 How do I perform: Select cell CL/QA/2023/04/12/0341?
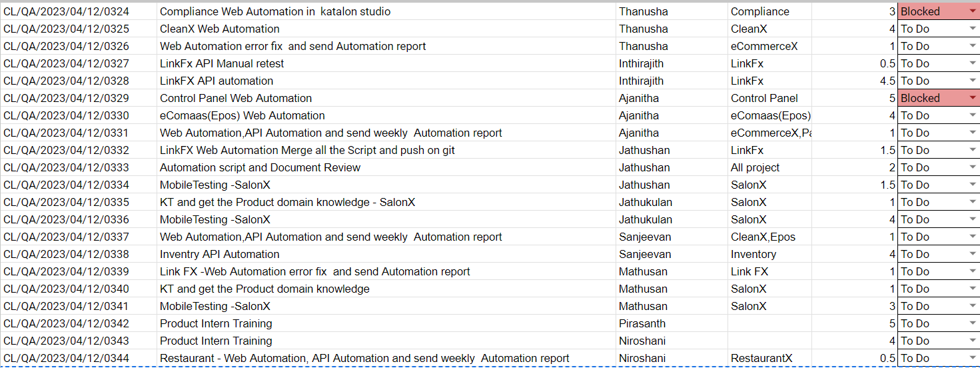[79, 306]
